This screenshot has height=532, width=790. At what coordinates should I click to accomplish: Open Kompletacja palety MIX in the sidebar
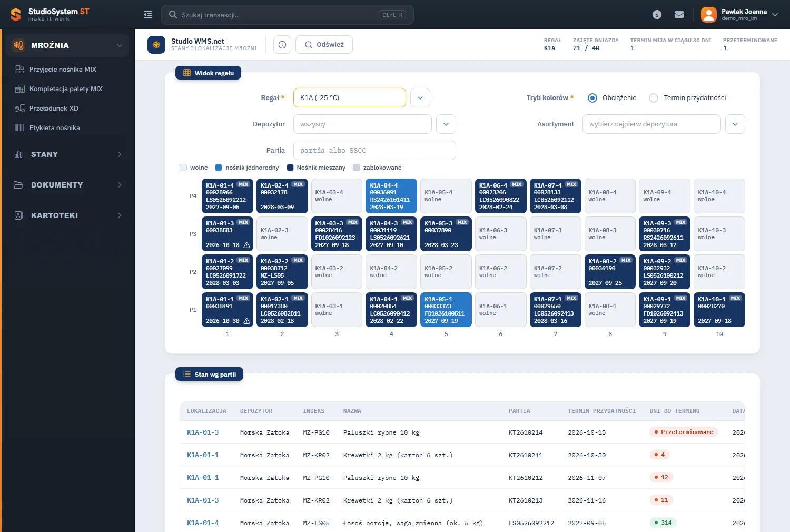(x=66, y=88)
